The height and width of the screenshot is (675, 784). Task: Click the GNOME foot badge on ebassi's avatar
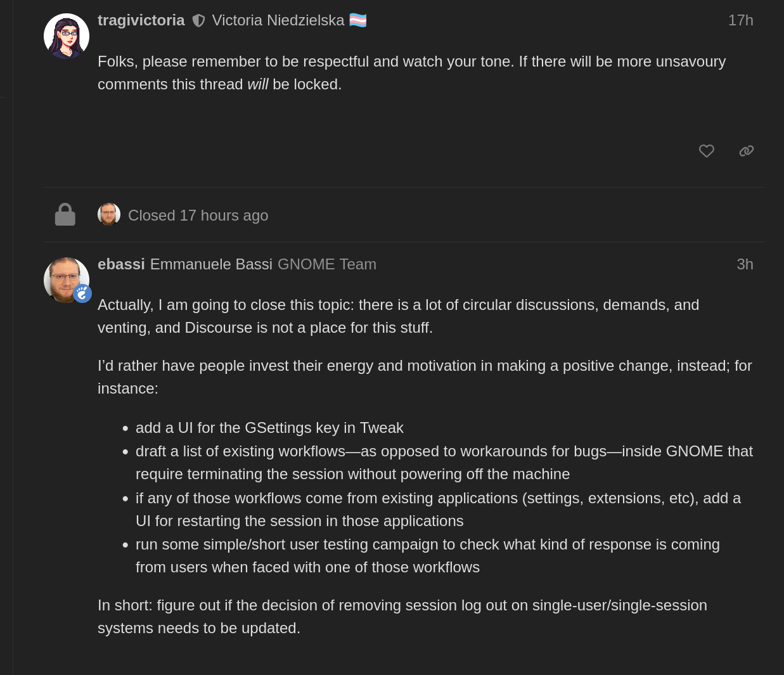[82, 293]
